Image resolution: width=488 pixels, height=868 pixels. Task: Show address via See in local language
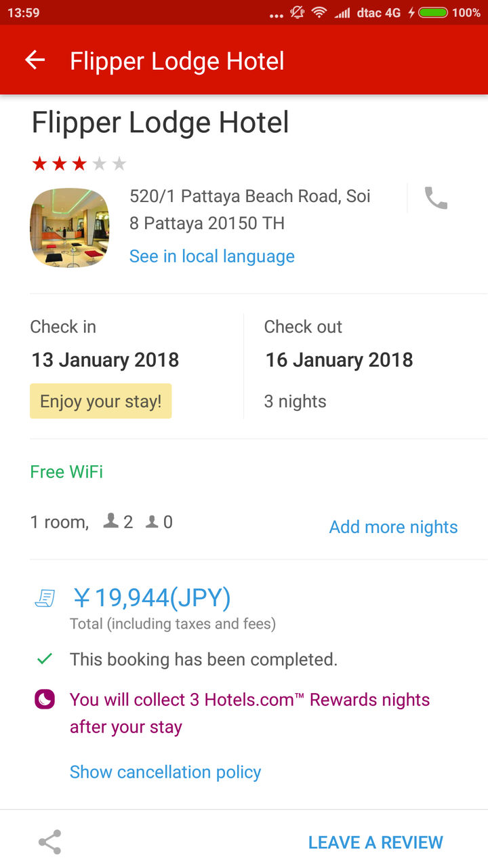[x=212, y=256]
